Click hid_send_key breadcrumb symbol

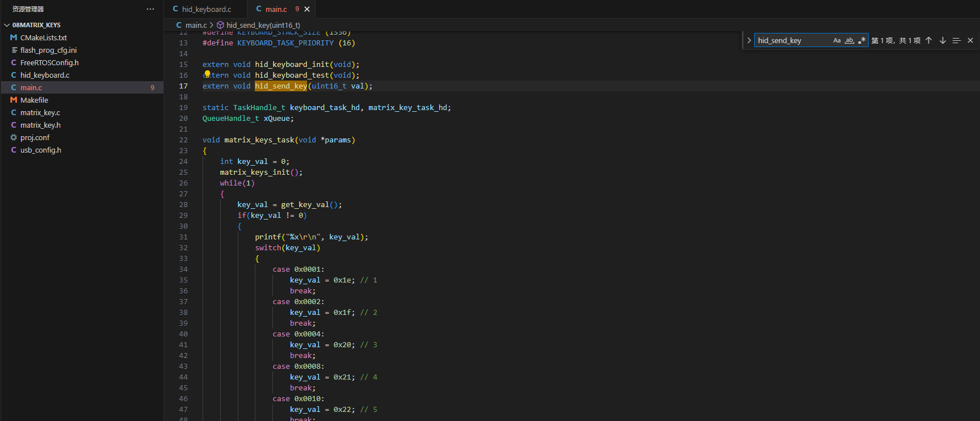[263, 25]
